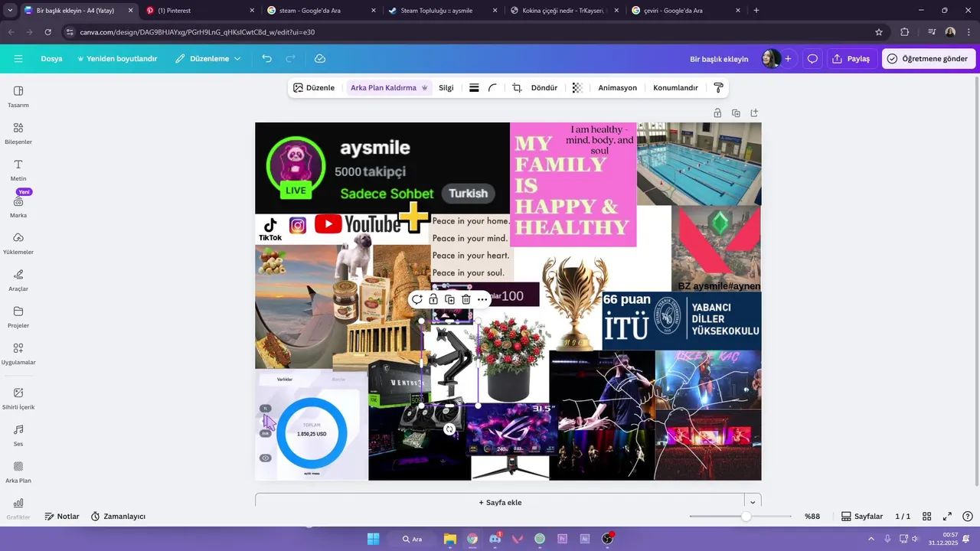Open corner rounding icon
This screenshot has width=980, height=551.
click(492, 88)
